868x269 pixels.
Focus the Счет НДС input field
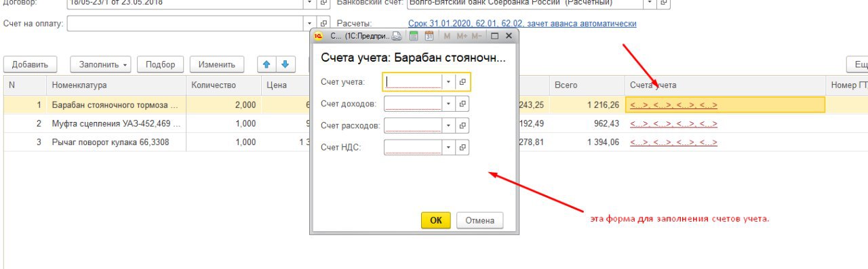[x=413, y=147]
